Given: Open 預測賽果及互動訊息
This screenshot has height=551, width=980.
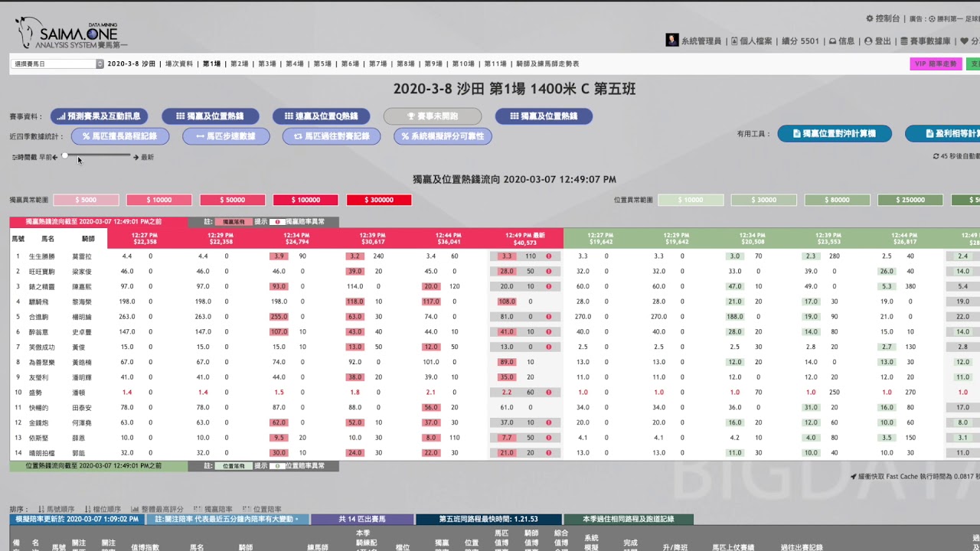Looking at the screenshot, I should [99, 116].
